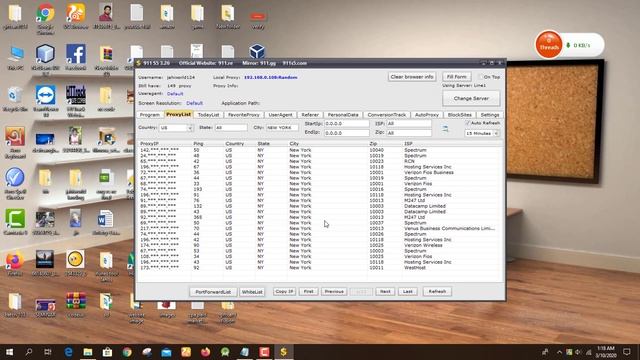Switch to the UserAgent tab

[280, 115]
